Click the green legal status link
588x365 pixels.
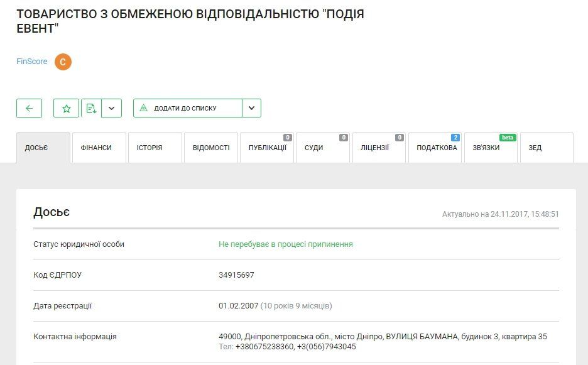pos(284,244)
